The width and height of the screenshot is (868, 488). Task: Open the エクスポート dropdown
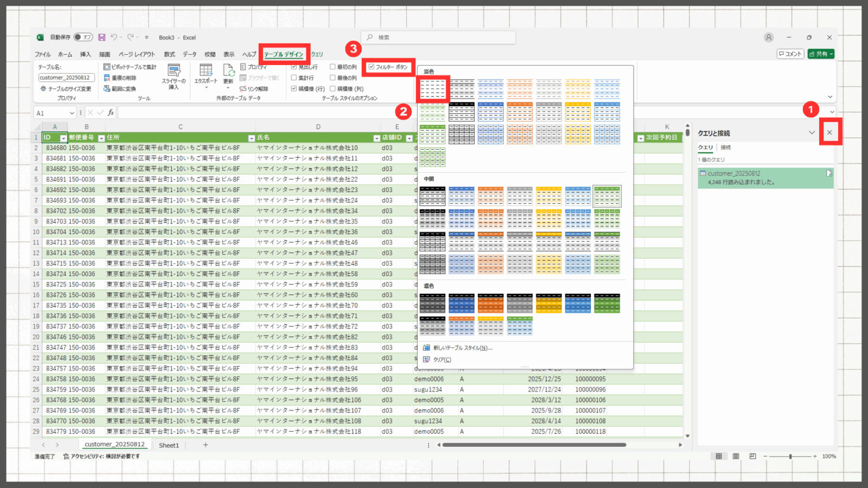pos(206,75)
